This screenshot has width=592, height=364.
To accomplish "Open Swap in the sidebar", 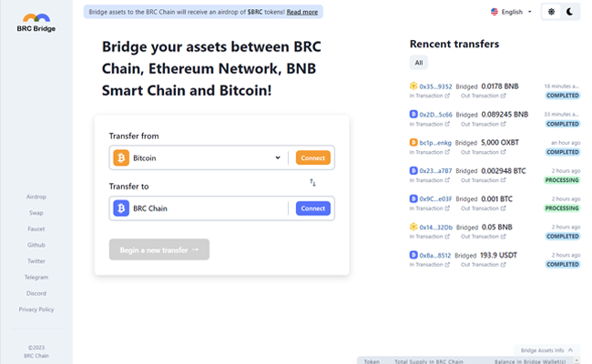I will 36,213.
